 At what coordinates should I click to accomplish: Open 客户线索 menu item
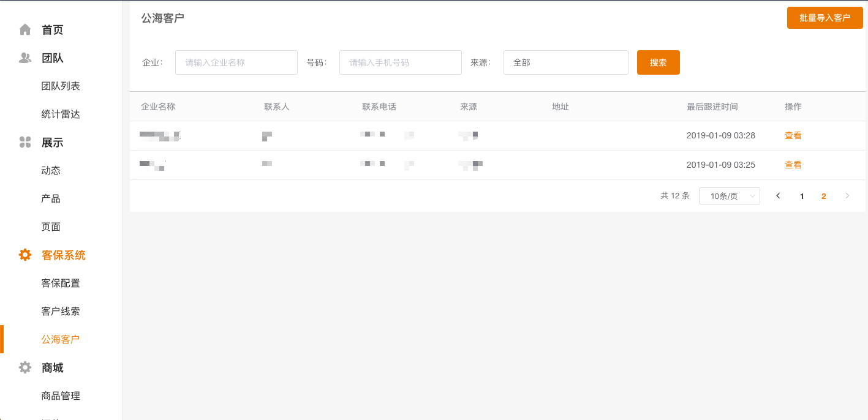pyautogui.click(x=61, y=311)
